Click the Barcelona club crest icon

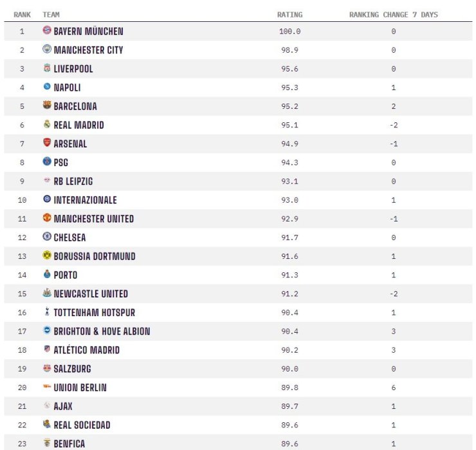click(x=47, y=105)
